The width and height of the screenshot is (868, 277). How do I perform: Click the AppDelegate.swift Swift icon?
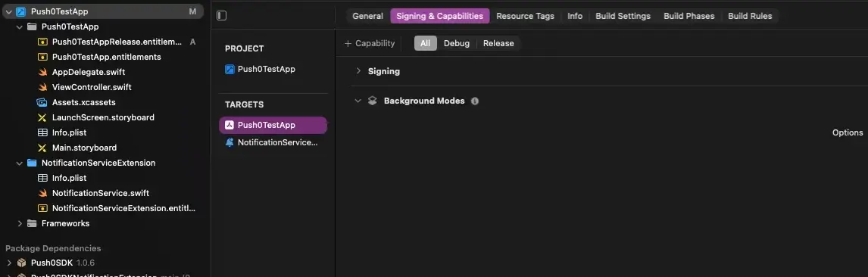pyautogui.click(x=42, y=72)
